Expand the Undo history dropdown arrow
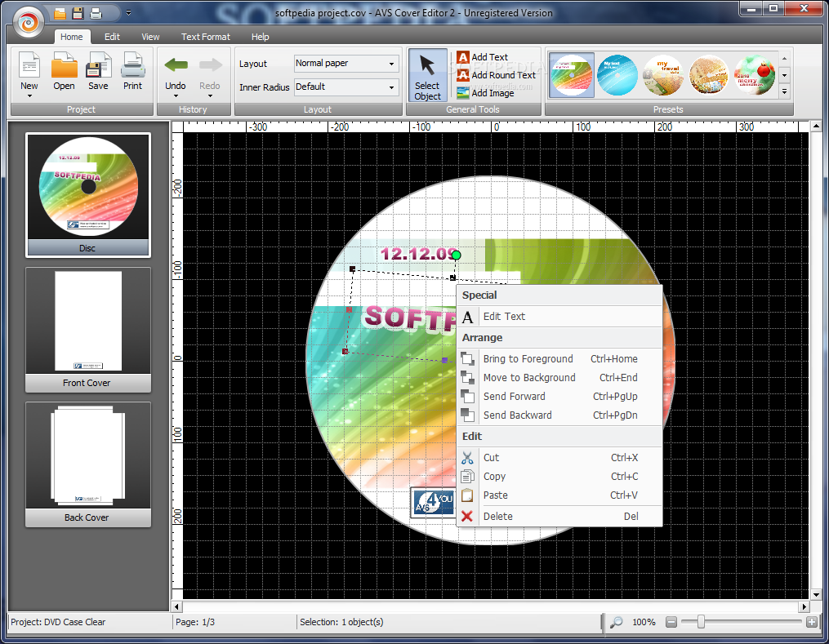This screenshot has width=829, height=644. 176,96
